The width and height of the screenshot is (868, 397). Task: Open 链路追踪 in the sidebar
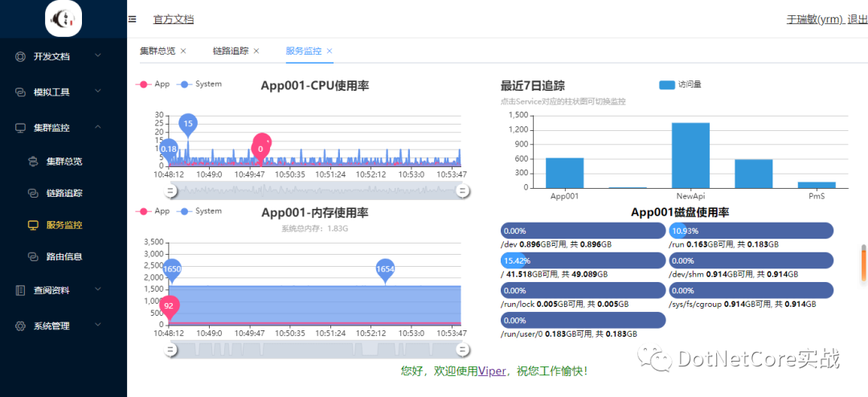[64, 193]
